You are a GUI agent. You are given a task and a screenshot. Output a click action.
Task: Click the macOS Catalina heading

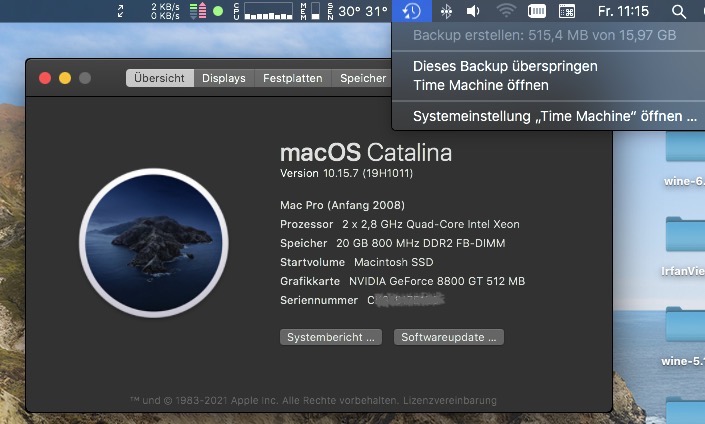[366, 152]
